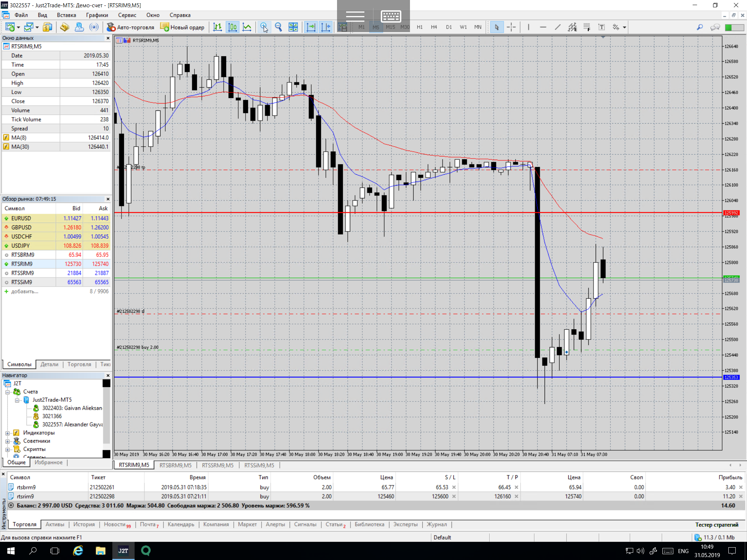Click the zoom out magnifier icon
747x560 pixels.
278,27
